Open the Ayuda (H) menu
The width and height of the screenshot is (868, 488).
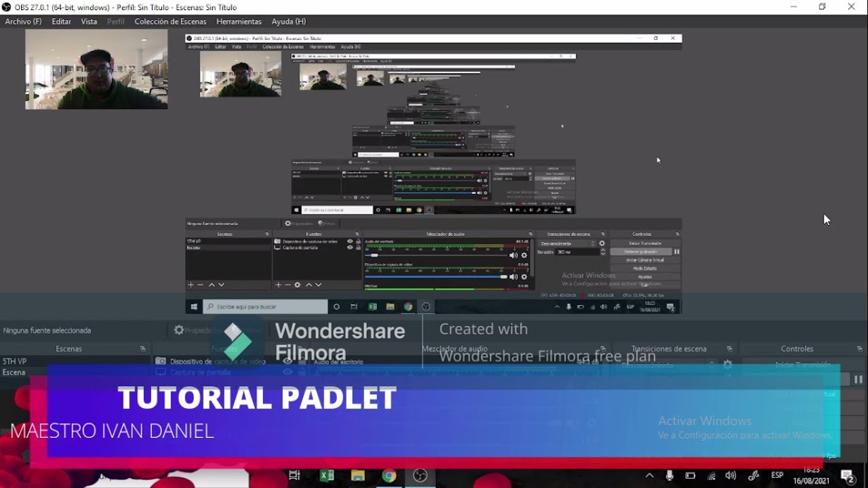pyautogui.click(x=289, y=22)
